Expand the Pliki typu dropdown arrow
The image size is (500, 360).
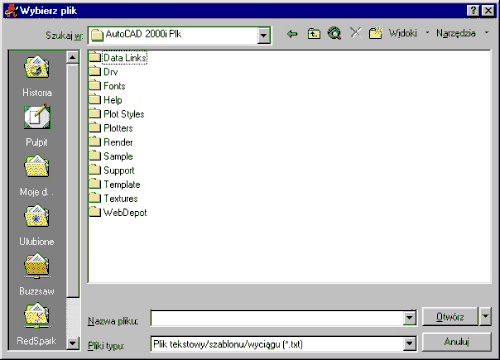[x=409, y=343]
